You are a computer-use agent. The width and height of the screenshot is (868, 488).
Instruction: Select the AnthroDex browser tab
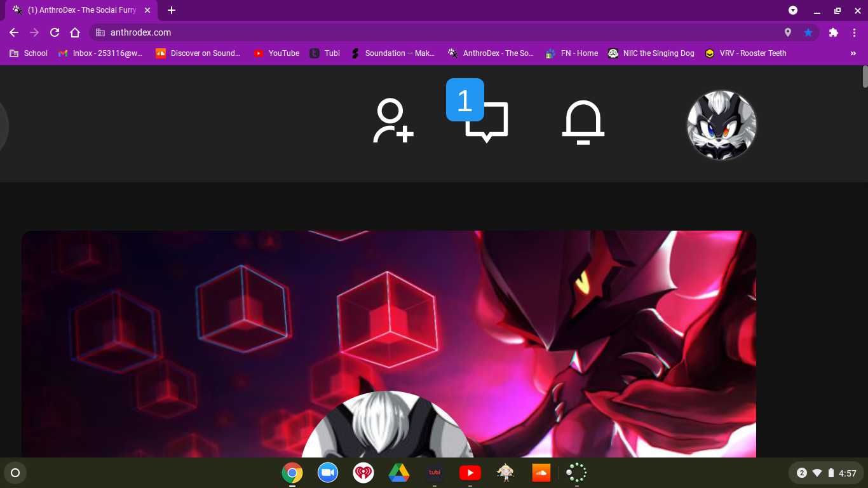(x=76, y=10)
